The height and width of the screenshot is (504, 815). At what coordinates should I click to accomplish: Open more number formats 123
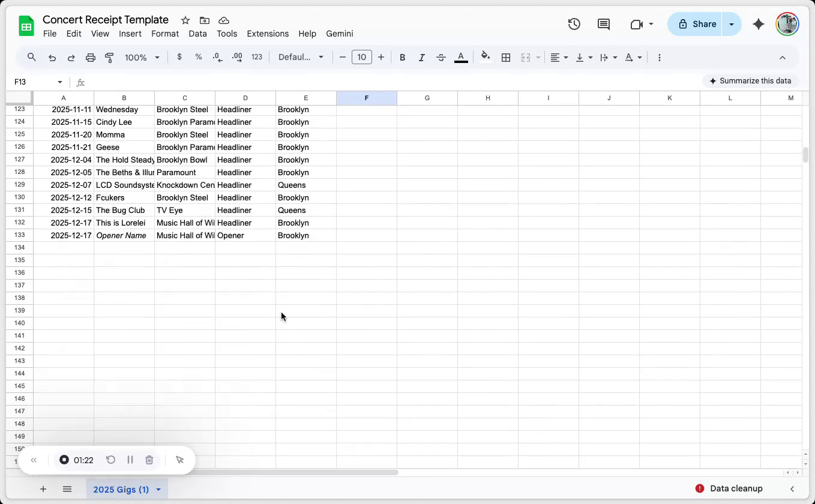(x=257, y=58)
